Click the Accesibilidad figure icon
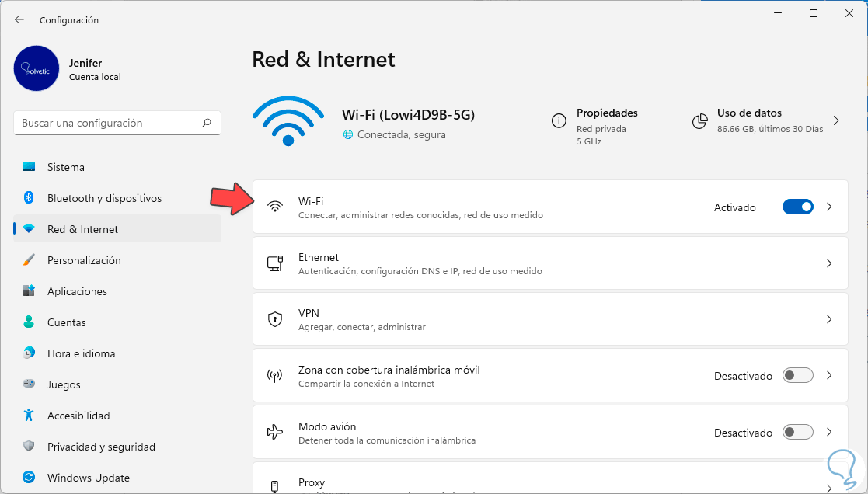Image resolution: width=868 pixels, height=494 pixels. [x=29, y=416]
